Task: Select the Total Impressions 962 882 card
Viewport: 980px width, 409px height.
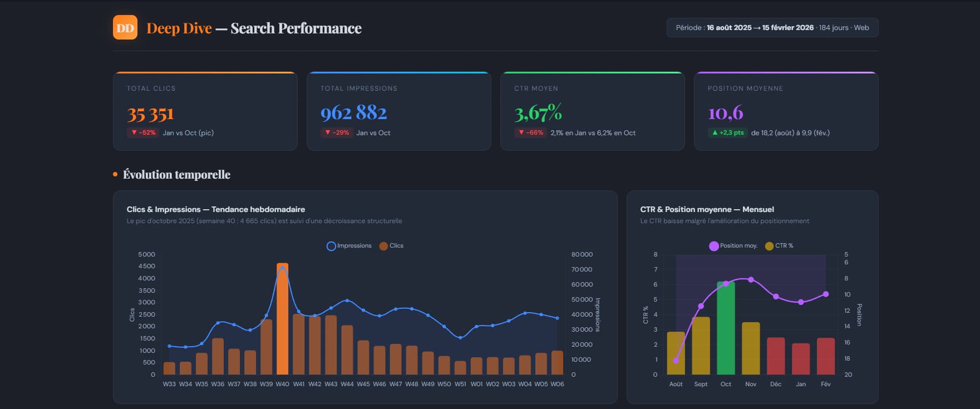Action: tap(398, 111)
